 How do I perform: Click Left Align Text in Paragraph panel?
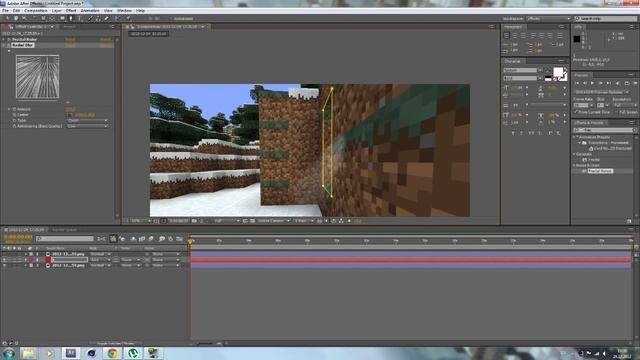[507, 36]
